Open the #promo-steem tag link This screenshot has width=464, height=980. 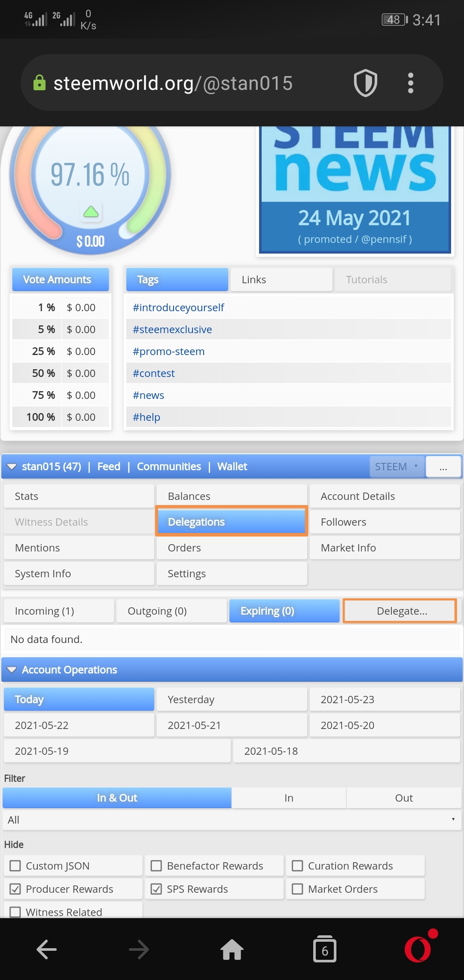168,351
